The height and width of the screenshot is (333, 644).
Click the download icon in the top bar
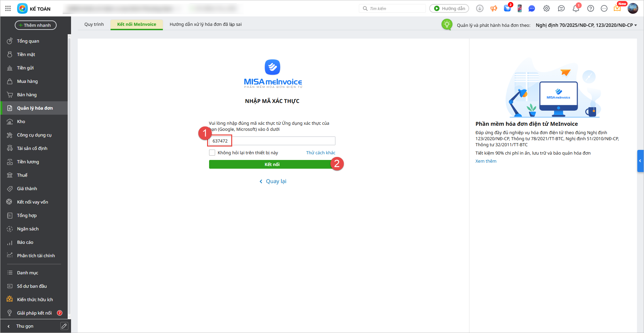coord(480,8)
